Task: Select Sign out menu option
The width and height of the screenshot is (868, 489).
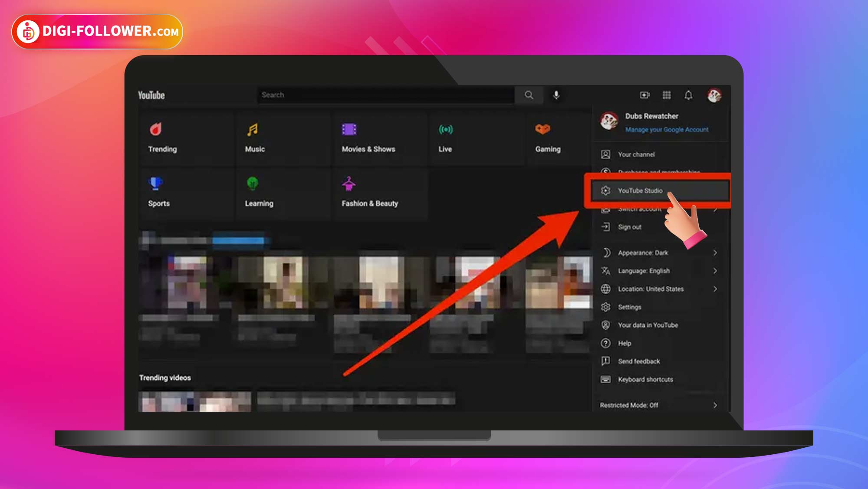Action: click(630, 226)
